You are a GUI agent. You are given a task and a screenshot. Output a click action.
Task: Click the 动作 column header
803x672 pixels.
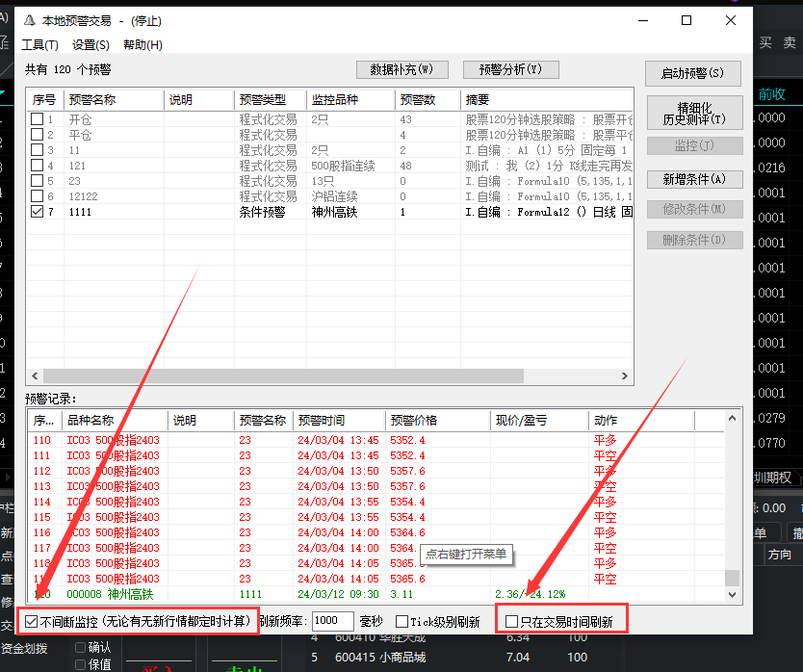tap(641, 421)
